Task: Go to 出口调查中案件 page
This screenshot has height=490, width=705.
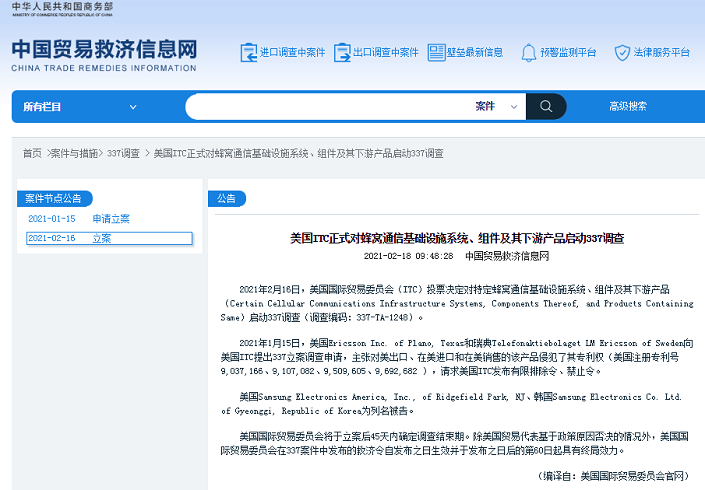Action: pos(386,53)
